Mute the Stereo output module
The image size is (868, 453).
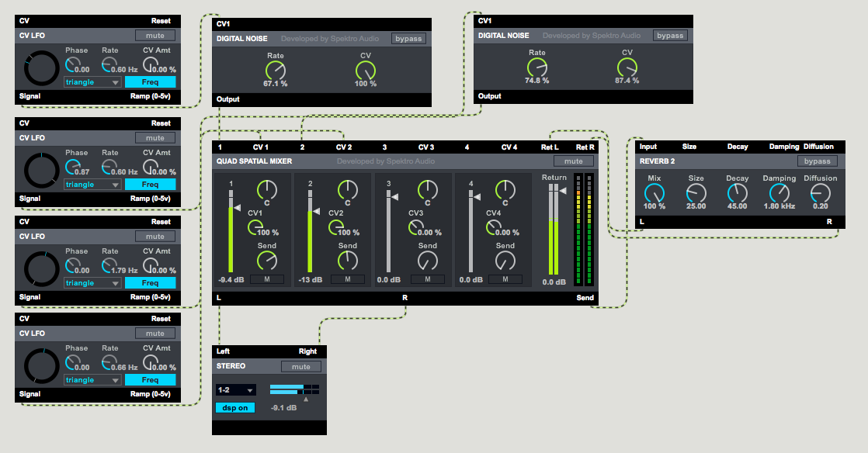click(301, 367)
